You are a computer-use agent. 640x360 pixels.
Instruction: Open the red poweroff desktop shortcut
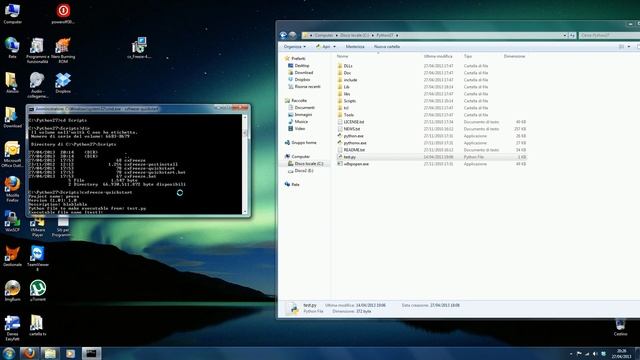point(63,13)
